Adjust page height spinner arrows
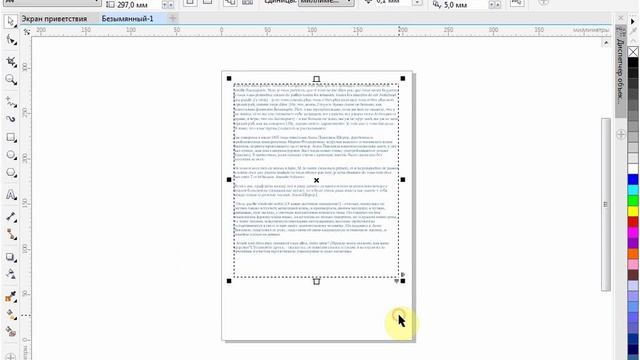This screenshot has height=360, width=640. (x=168, y=5)
